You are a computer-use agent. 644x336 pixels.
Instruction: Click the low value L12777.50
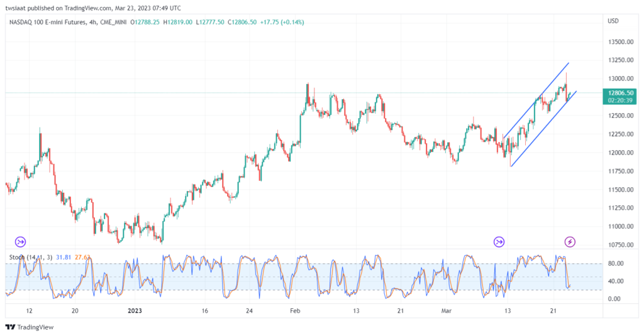[210, 22]
